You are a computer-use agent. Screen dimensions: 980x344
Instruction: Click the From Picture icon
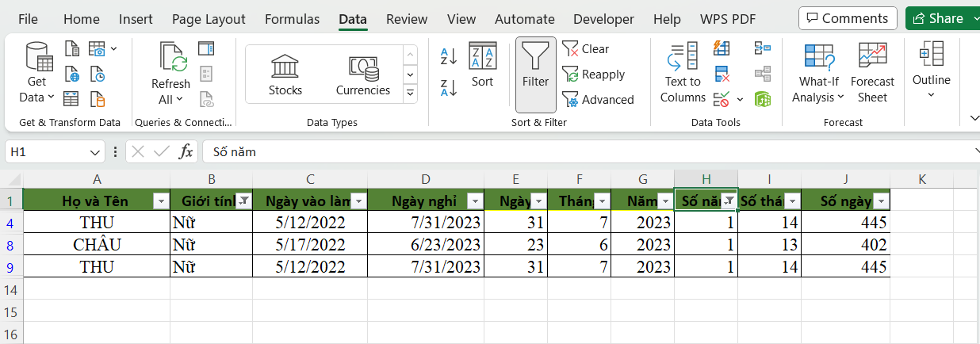pyautogui.click(x=98, y=49)
